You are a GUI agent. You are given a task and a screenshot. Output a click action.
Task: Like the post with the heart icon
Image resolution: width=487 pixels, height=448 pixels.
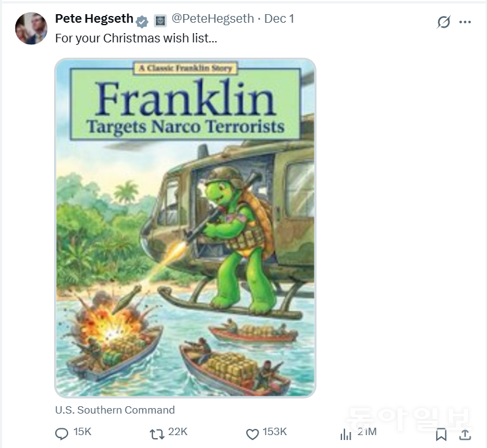(x=252, y=434)
